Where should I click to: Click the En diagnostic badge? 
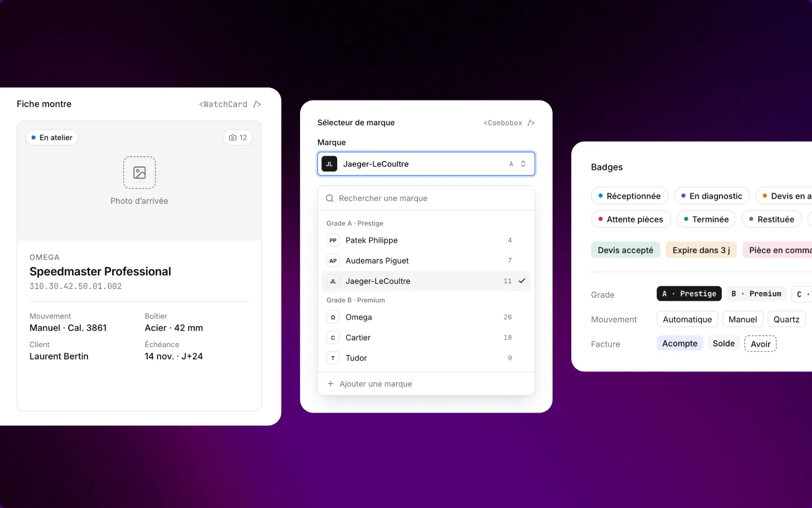pyautogui.click(x=712, y=196)
